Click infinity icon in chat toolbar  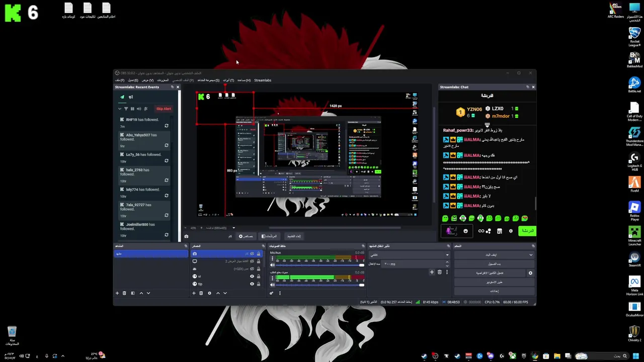coord(481,231)
